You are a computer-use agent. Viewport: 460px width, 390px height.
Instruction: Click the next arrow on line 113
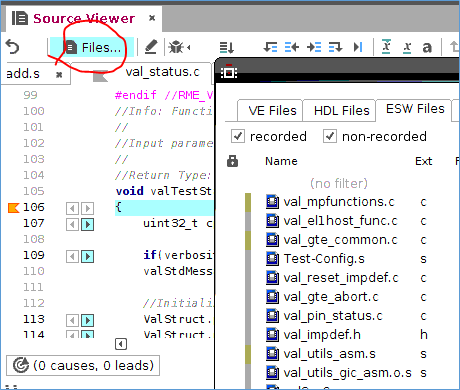point(88,320)
